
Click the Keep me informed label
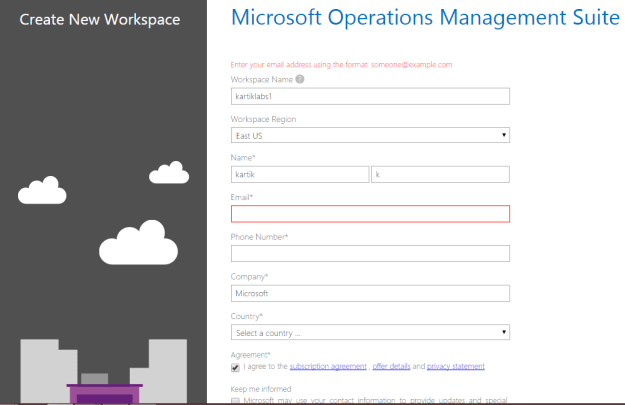pos(261,389)
